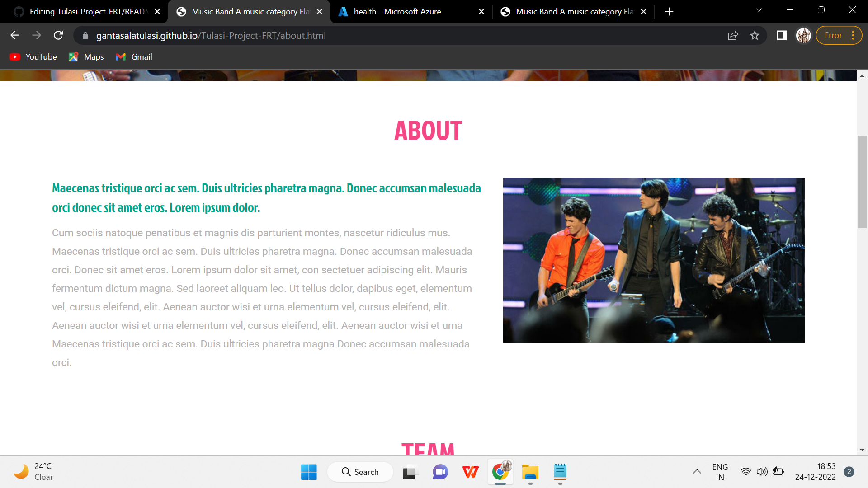This screenshot has width=868, height=488.
Task: Share this page using the share icon
Action: pos(733,35)
